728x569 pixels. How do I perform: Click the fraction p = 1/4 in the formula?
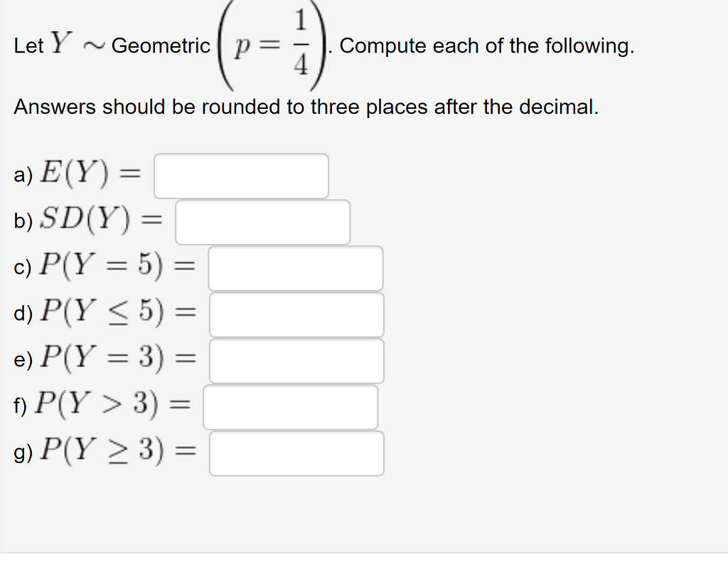[274, 45]
